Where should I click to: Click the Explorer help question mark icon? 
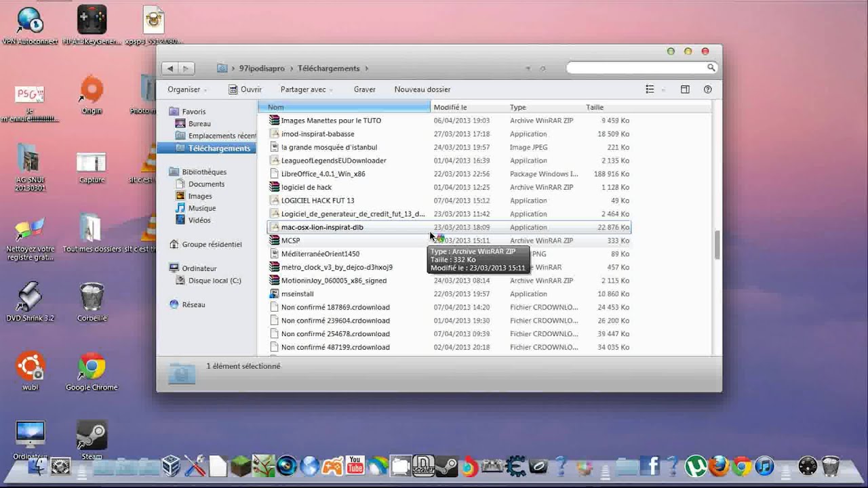[x=707, y=89]
